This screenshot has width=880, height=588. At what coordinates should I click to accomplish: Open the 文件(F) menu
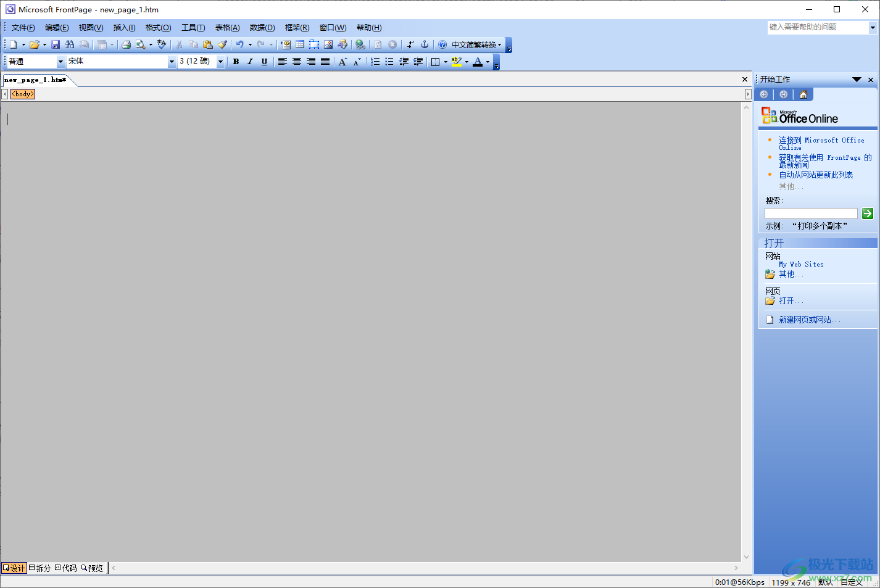(23, 28)
